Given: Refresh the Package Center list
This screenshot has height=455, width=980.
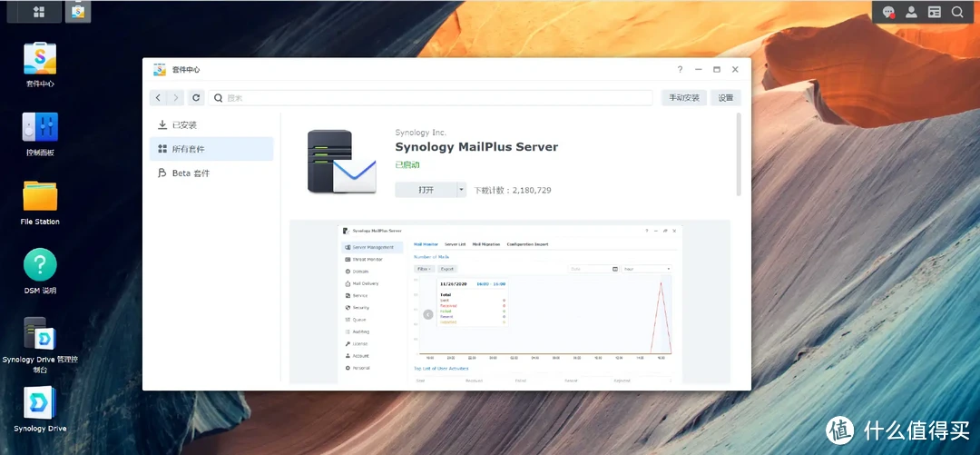Looking at the screenshot, I should (197, 97).
